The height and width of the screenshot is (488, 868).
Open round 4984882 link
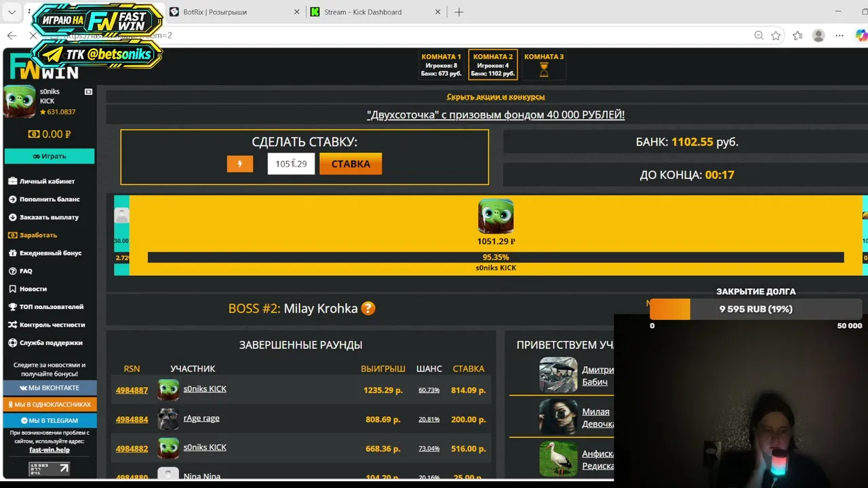tap(132, 449)
